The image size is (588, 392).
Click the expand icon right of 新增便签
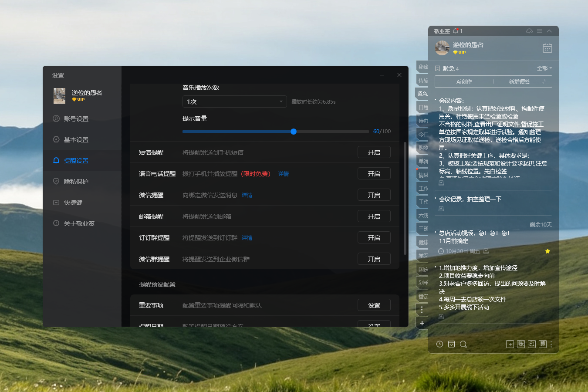click(544, 81)
